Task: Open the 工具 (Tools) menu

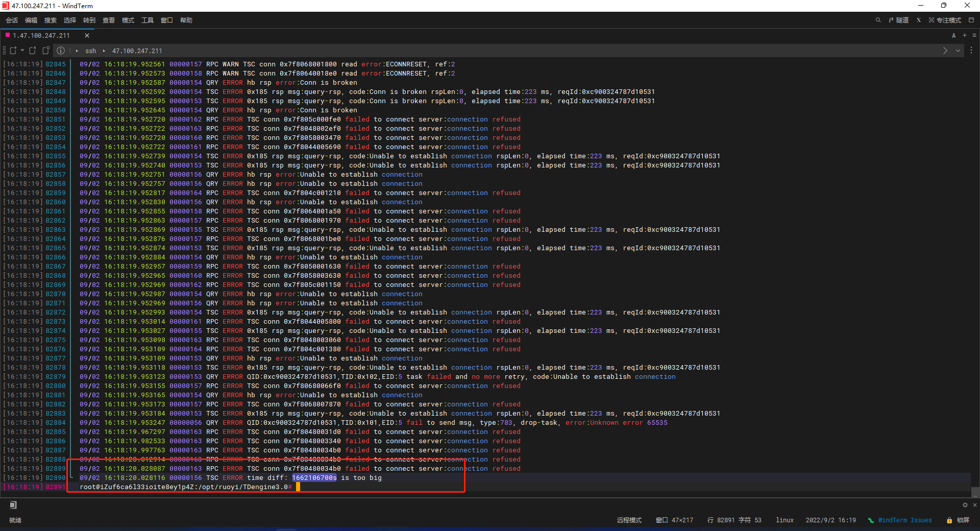Action: pos(148,20)
